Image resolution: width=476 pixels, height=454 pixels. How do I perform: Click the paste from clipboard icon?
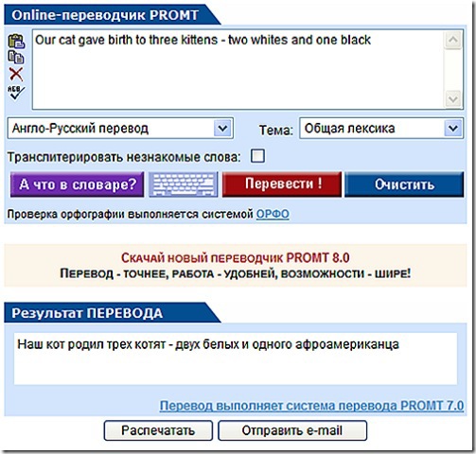pyautogui.click(x=16, y=41)
